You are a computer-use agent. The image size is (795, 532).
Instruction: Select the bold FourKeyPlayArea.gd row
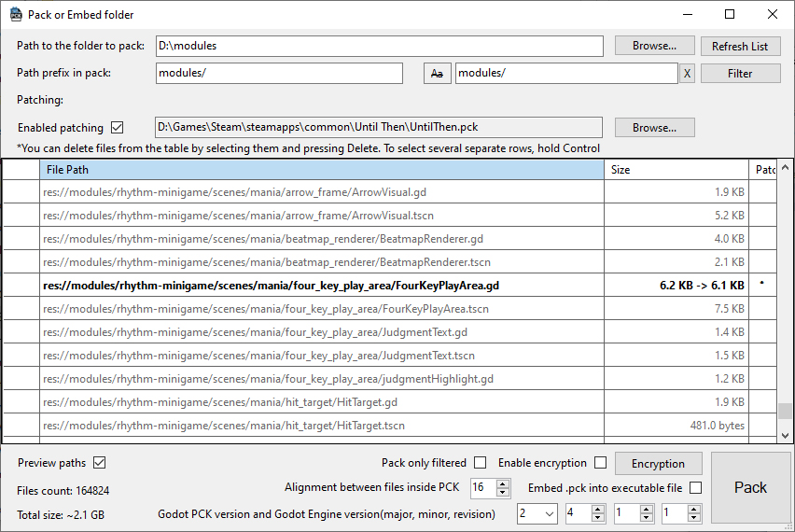[x=389, y=286]
